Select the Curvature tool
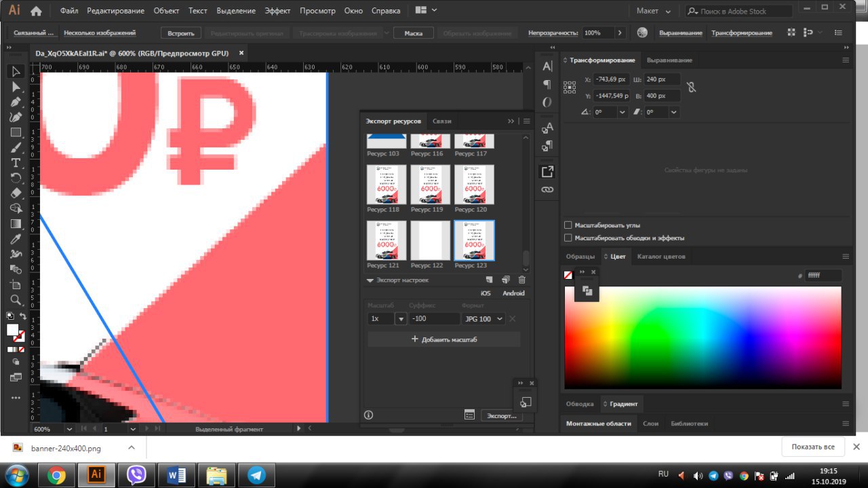Viewport: 868px width, 488px height. tap(16, 117)
